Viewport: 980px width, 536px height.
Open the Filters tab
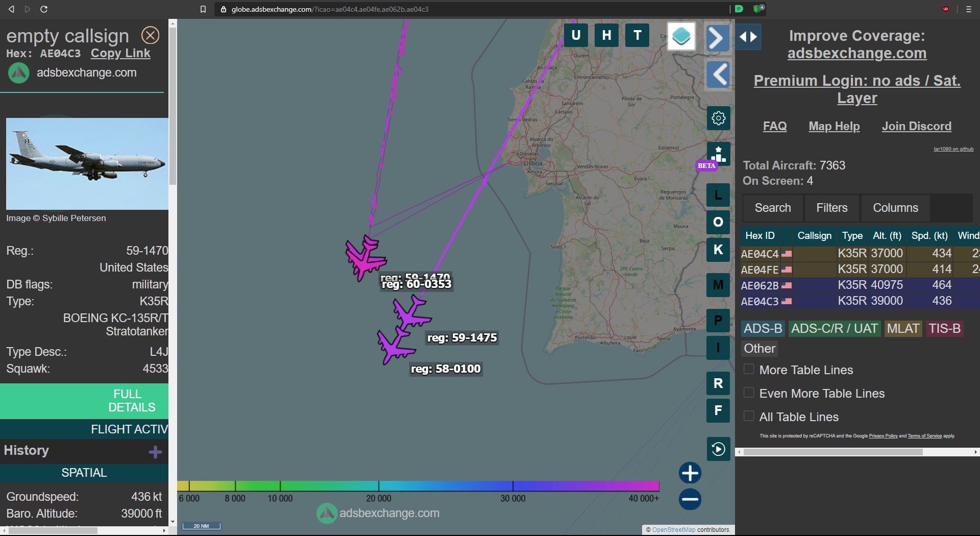pos(831,208)
